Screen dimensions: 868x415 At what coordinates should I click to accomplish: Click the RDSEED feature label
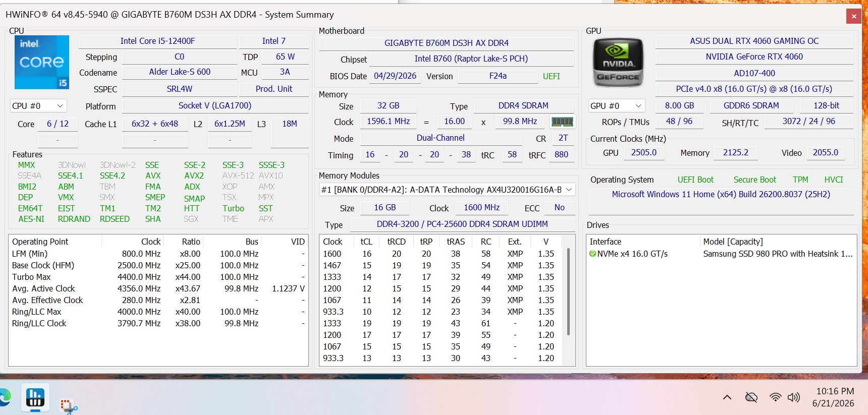pos(115,219)
